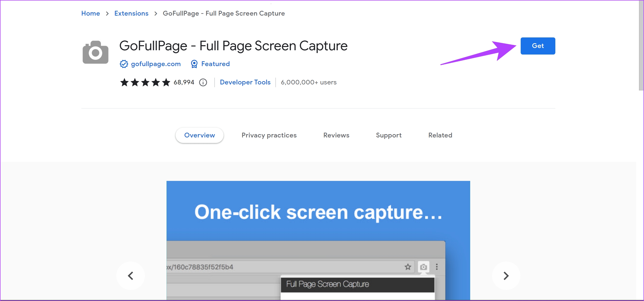
Task: Open the Developer Tools category
Action: pyautogui.click(x=245, y=82)
